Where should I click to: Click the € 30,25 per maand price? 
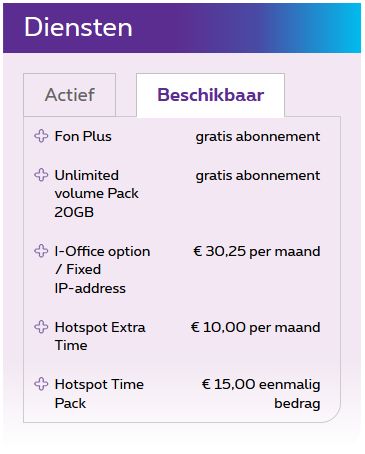(x=257, y=251)
